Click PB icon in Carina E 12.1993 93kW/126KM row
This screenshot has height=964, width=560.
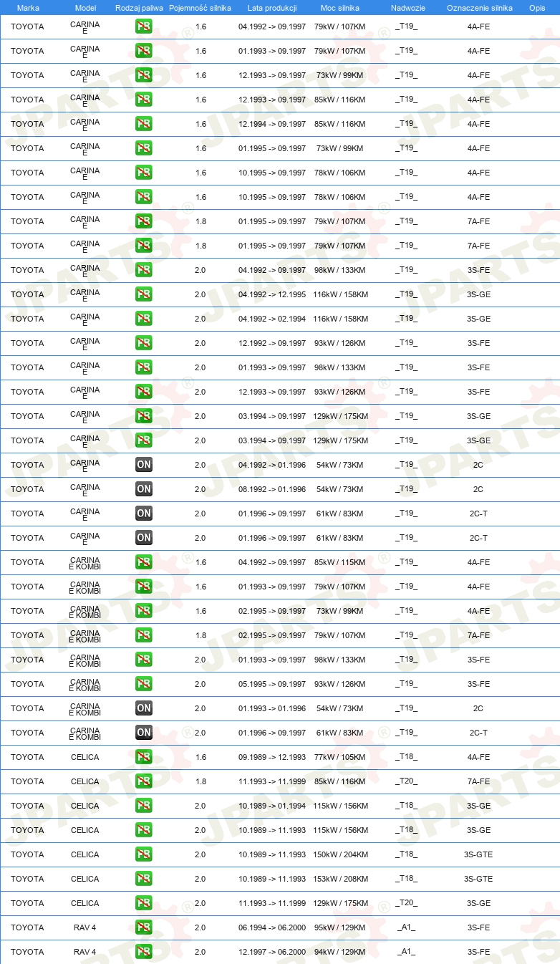tap(143, 392)
